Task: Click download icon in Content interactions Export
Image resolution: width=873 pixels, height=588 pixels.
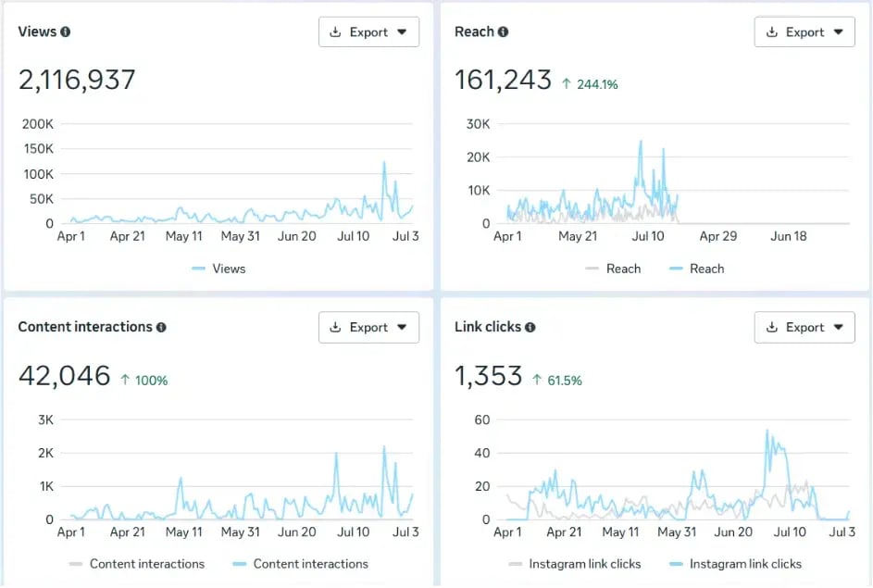Action: coord(335,328)
